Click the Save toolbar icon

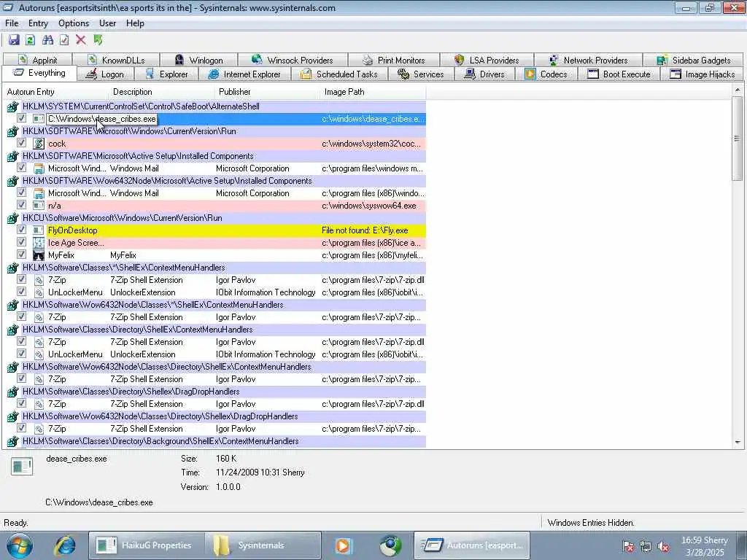(14, 40)
